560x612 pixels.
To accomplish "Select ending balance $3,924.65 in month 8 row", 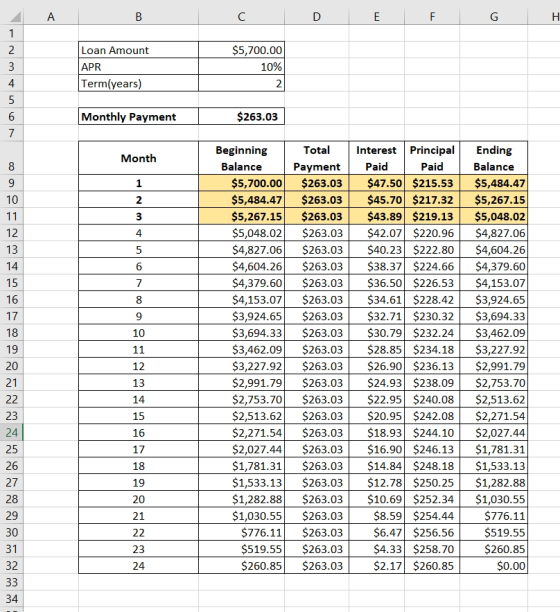I will pos(494,300).
